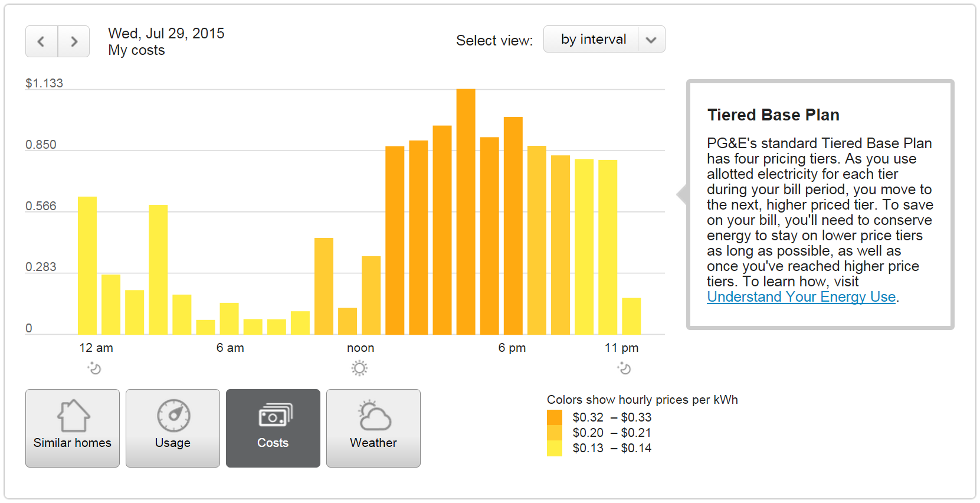Screen dimensions: 980x503
Task: Click the light-orange $0.20–$0.21 legend swatch
Action: 555,433
